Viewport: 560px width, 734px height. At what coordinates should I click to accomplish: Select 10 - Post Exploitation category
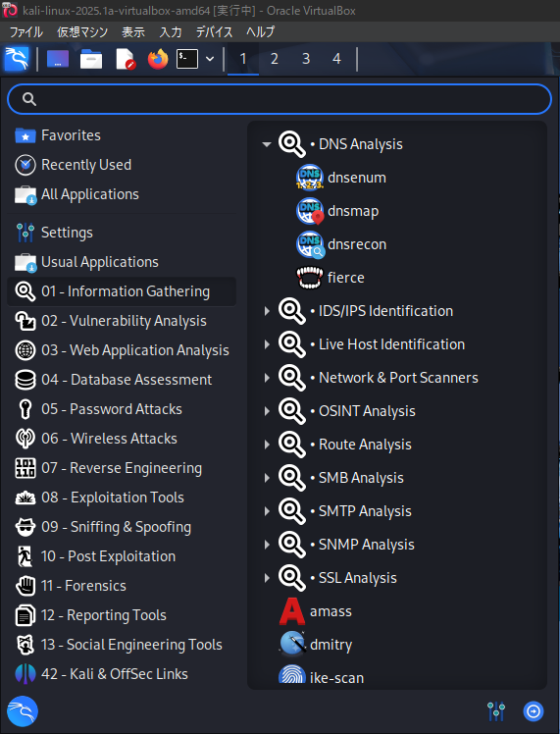click(122, 556)
